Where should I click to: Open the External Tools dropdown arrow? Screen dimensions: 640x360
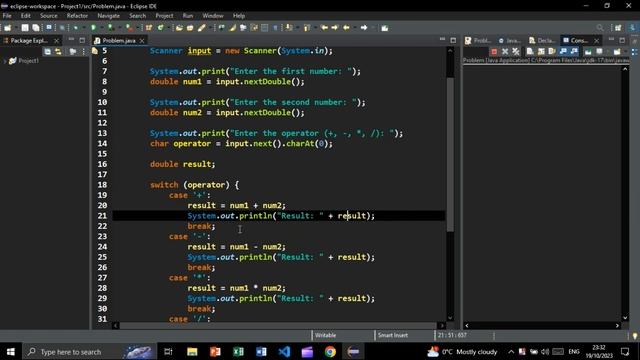[138, 28]
